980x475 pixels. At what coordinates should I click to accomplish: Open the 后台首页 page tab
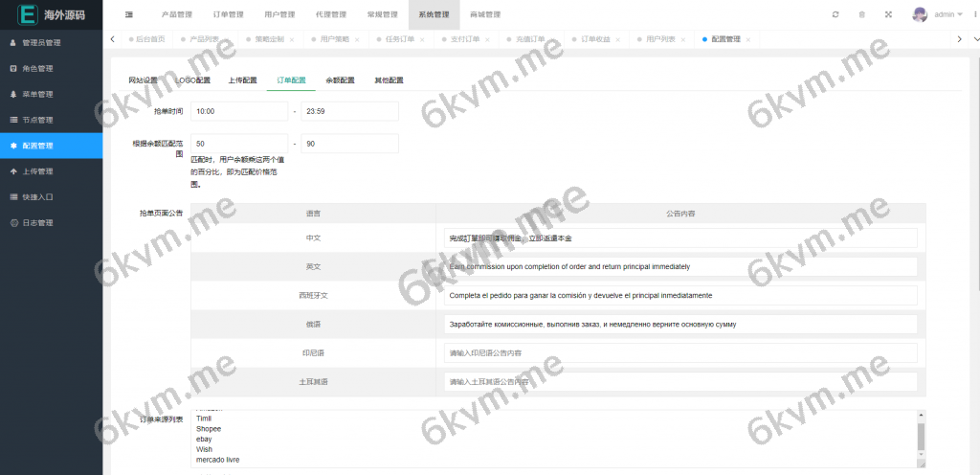click(x=146, y=39)
